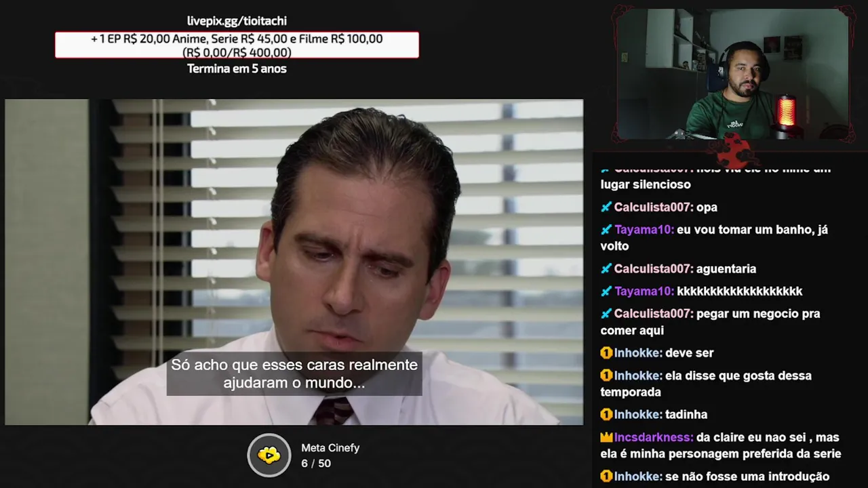The image size is (868, 488).
Task: Click message 'ela é minha personagem preferida da serie'
Action: point(721,454)
